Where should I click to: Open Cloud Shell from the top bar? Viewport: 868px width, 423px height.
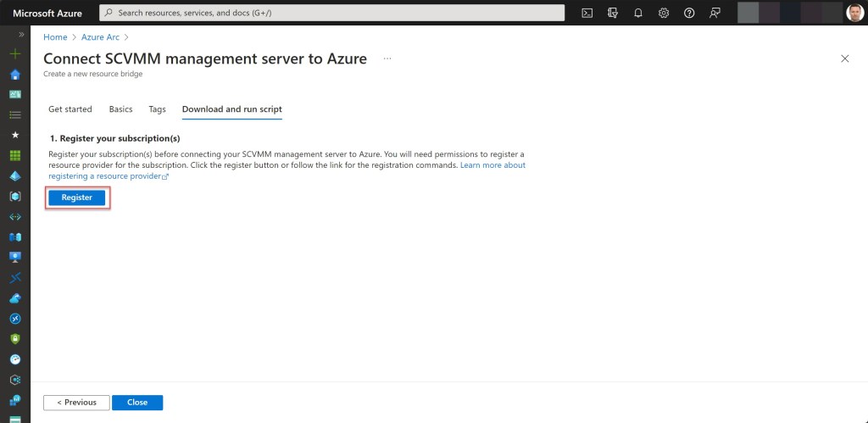click(x=587, y=13)
